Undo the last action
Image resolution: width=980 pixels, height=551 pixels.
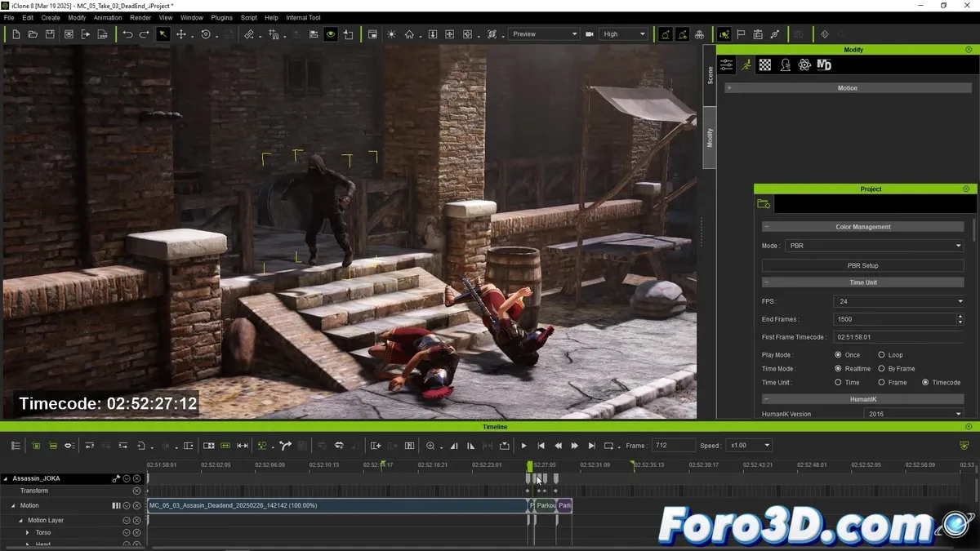click(127, 34)
